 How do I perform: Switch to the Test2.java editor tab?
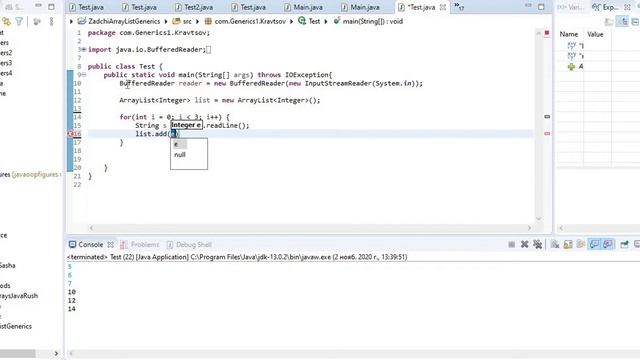pyautogui.click(x=194, y=7)
